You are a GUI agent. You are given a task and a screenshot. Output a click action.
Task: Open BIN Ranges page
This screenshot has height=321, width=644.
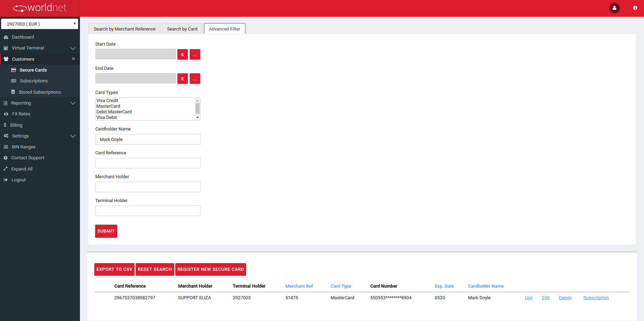click(x=23, y=147)
